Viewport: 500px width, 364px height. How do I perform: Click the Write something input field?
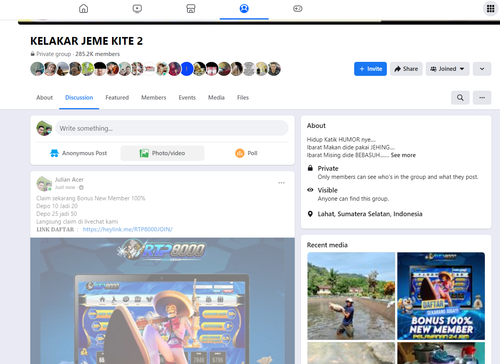click(172, 128)
